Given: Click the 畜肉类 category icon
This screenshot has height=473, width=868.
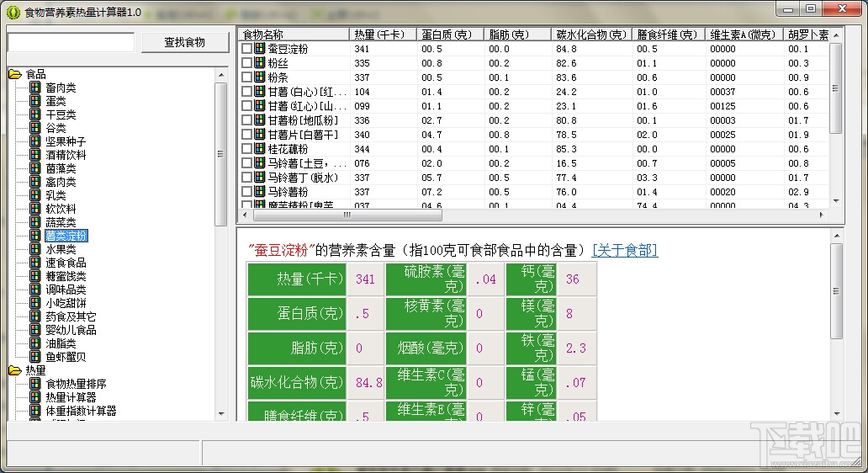Looking at the screenshot, I should pos(34,88).
